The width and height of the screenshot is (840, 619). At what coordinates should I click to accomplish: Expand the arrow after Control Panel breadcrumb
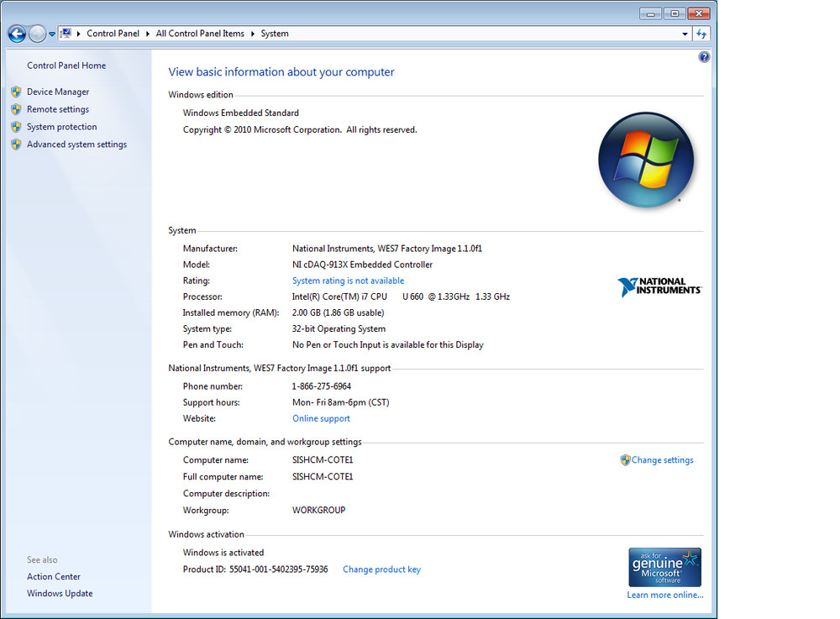147,34
